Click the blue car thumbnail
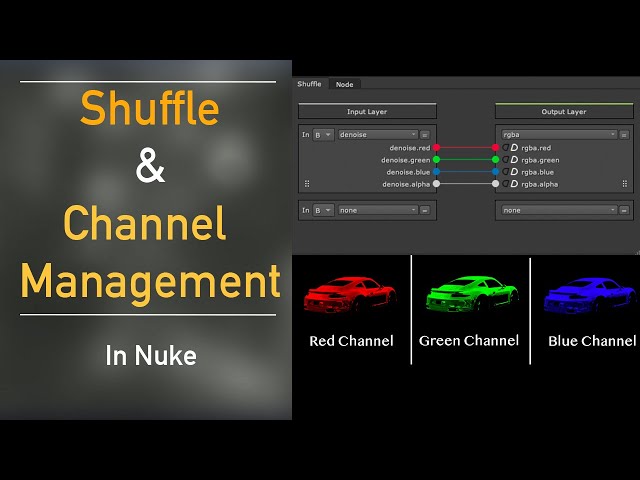The image size is (640, 480). coord(590,296)
